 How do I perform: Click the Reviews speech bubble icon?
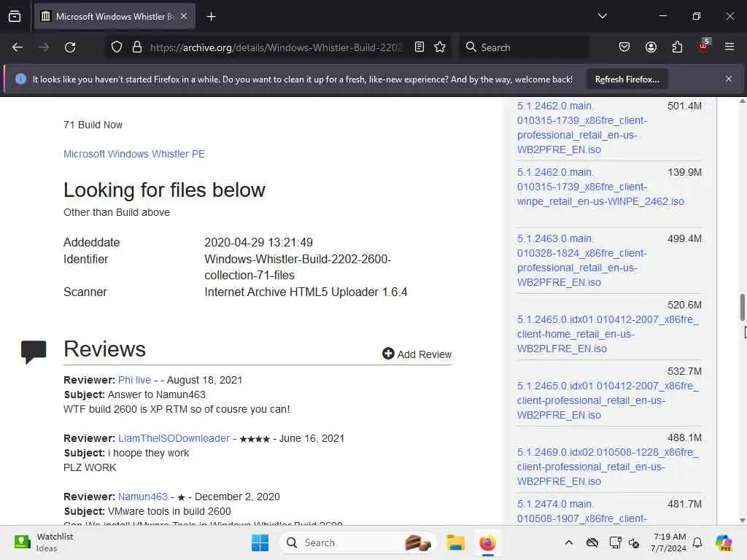34,352
